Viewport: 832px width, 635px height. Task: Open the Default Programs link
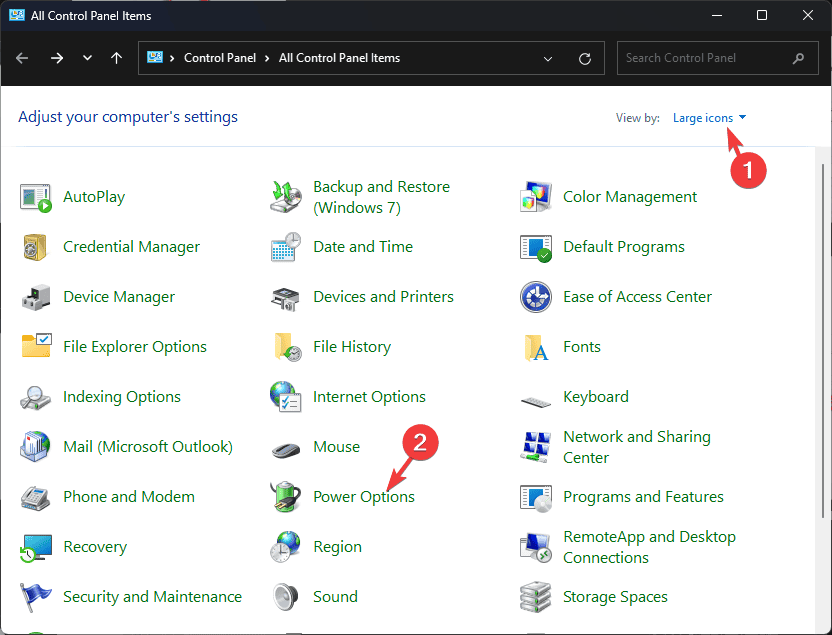pyautogui.click(x=623, y=247)
